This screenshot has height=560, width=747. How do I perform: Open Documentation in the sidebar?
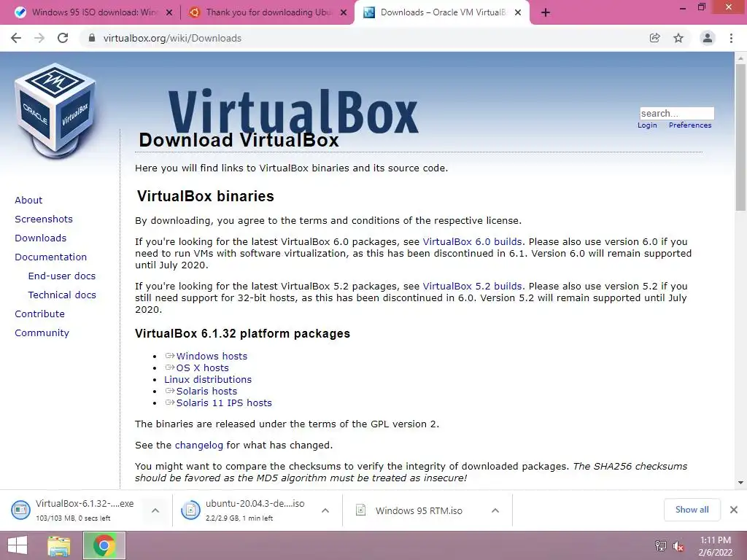coord(50,257)
